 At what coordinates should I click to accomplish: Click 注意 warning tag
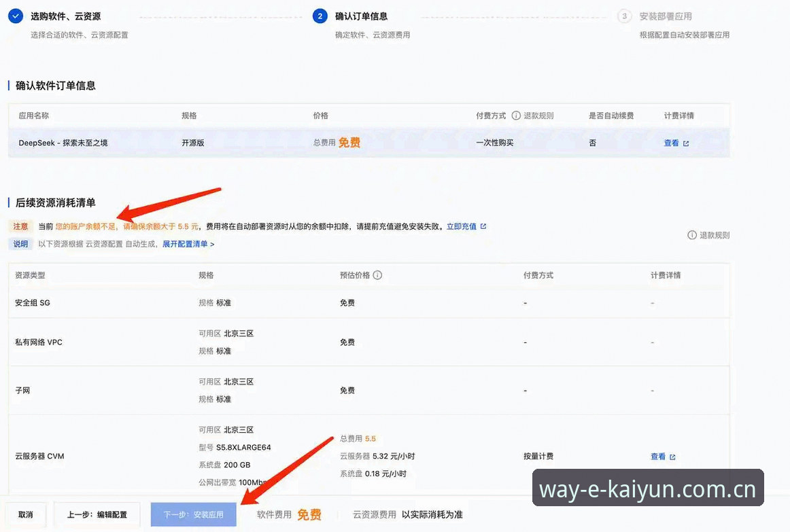pos(20,226)
